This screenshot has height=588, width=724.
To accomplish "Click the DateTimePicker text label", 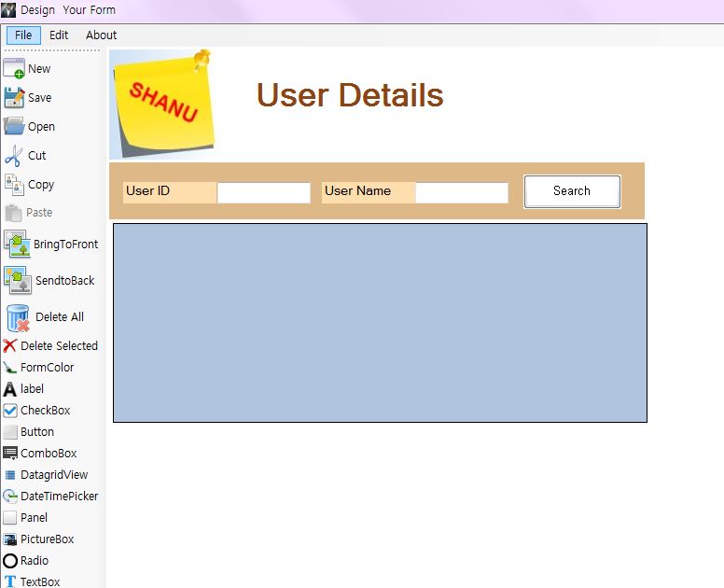I will (59, 497).
